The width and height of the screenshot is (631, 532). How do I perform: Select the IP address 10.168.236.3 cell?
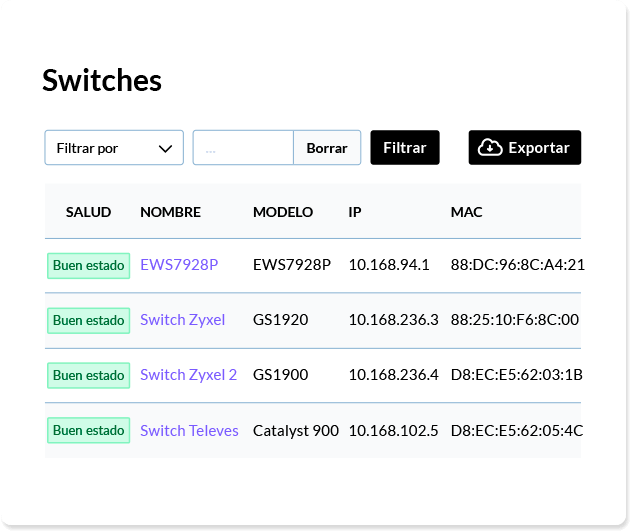click(393, 320)
